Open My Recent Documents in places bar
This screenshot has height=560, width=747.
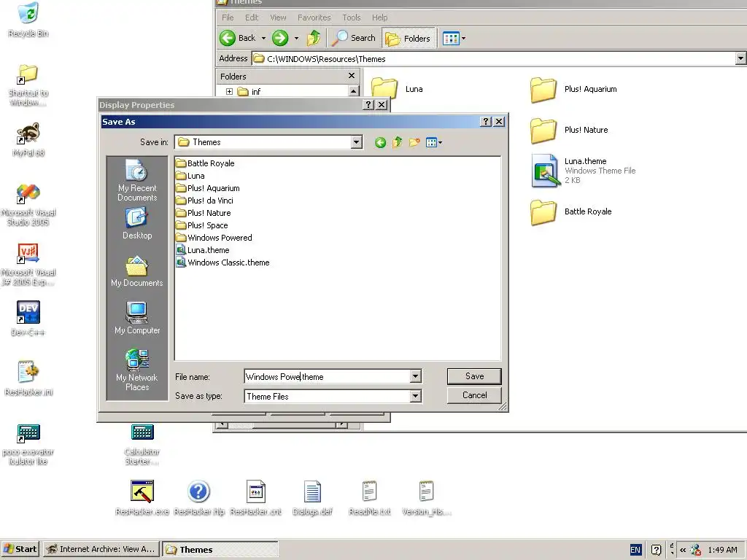[x=136, y=181]
